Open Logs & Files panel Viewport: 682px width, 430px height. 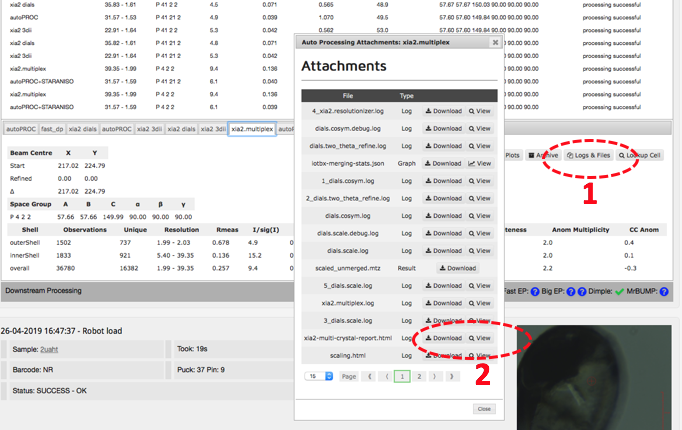click(x=588, y=156)
